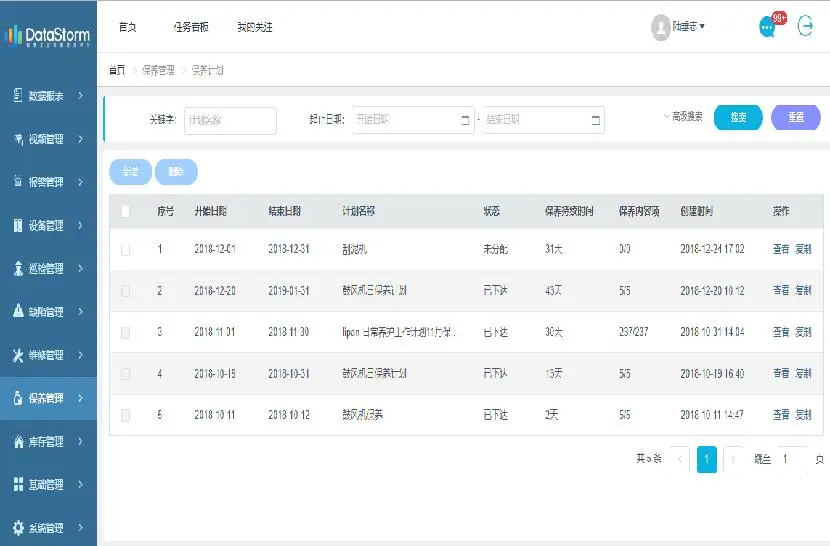Click the blue 搜索 search button
Viewport: 830px width, 546px height.
(738, 118)
